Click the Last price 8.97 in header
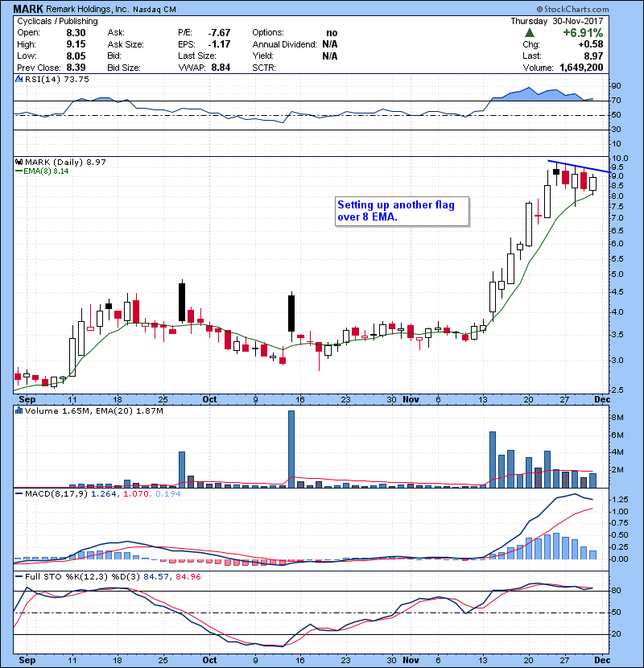Image resolution: width=644 pixels, height=668 pixels. pyautogui.click(x=593, y=56)
